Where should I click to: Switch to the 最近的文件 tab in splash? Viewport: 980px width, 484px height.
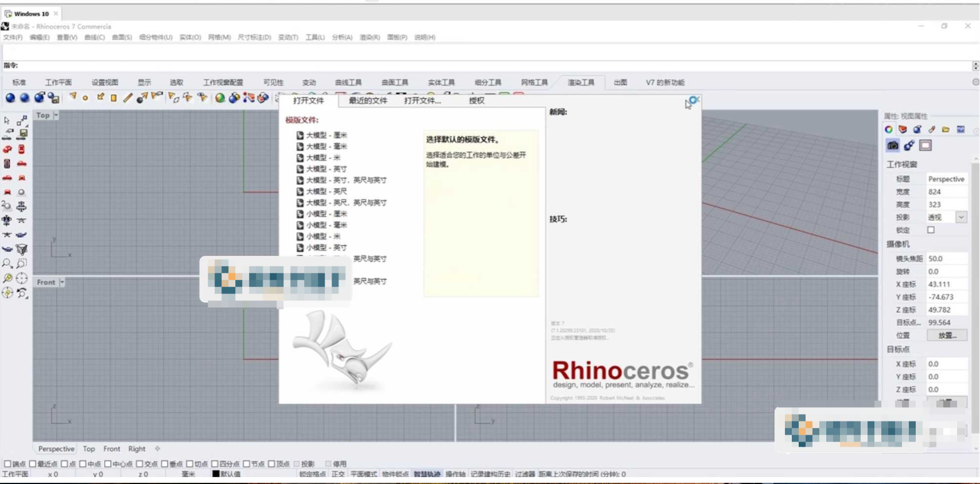click(x=368, y=100)
